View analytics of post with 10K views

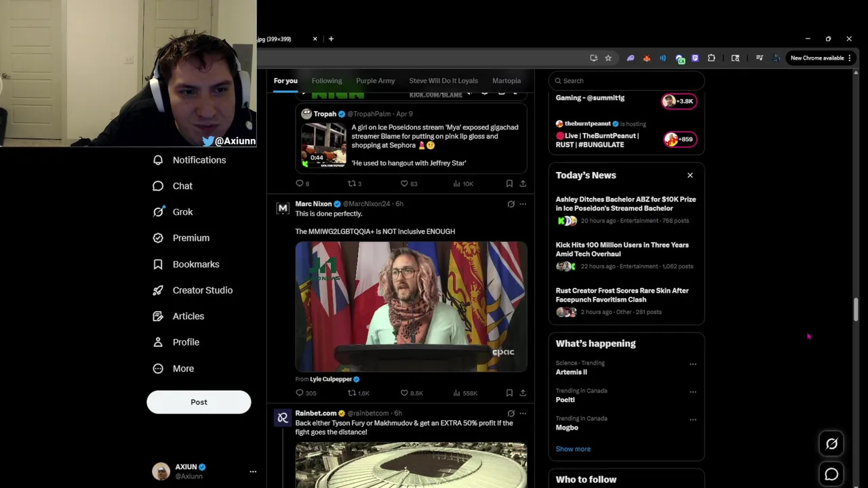tap(464, 184)
